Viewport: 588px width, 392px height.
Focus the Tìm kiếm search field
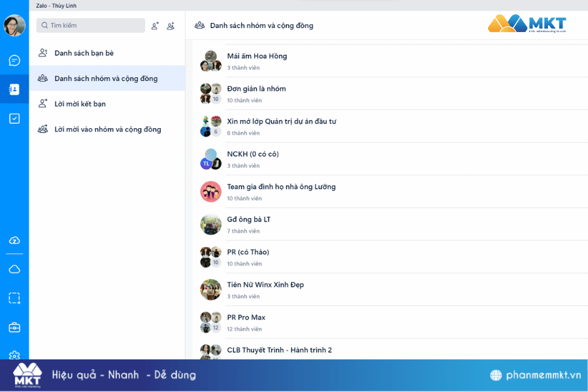(x=91, y=25)
